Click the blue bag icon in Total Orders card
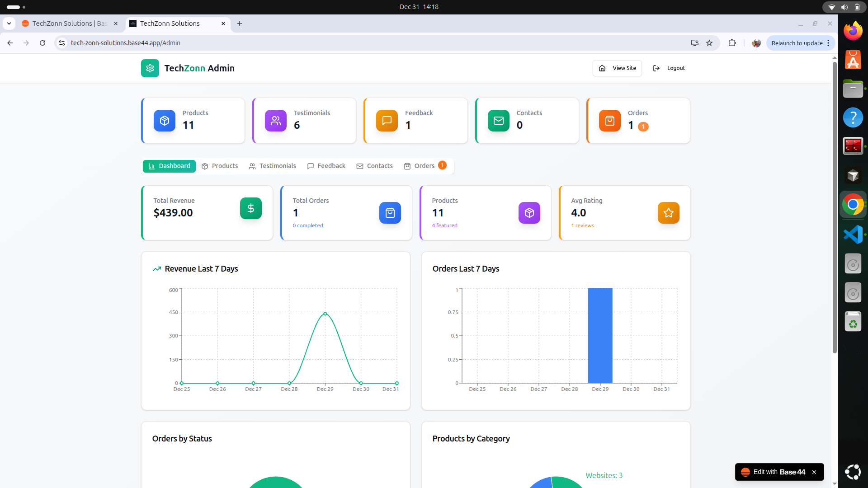The height and width of the screenshot is (488, 868). [390, 213]
